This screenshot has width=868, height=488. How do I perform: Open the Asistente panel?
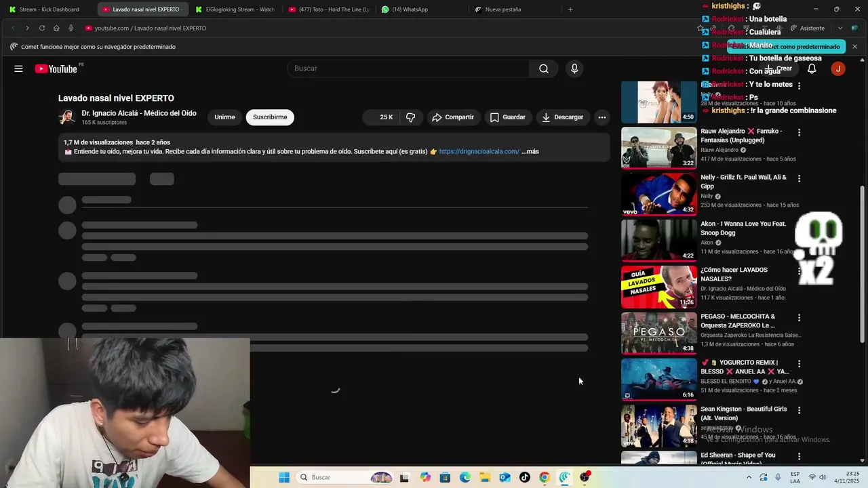click(x=808, y=28)
